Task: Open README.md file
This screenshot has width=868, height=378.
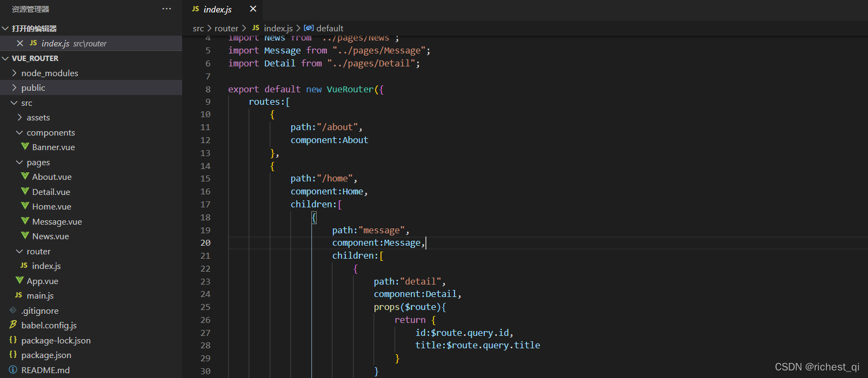Action: (x=45, y=370)
